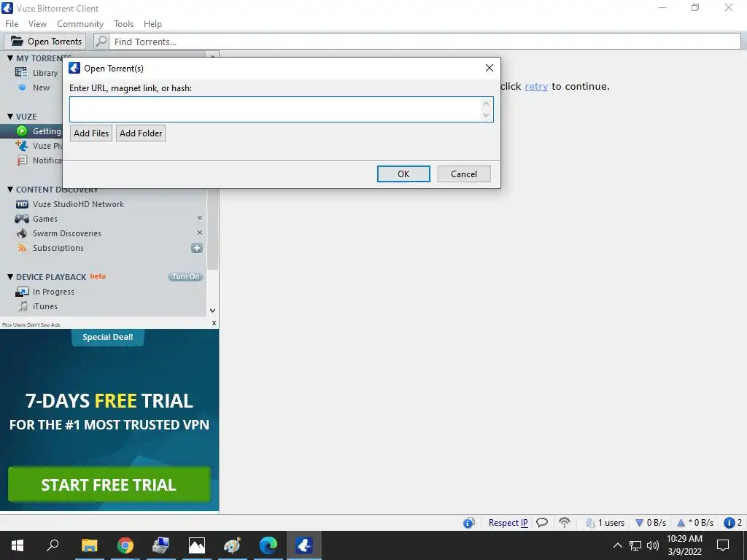Open the iTunes music note icon
The width and height of the screenshot is (747, 560).
click(23, 306)
